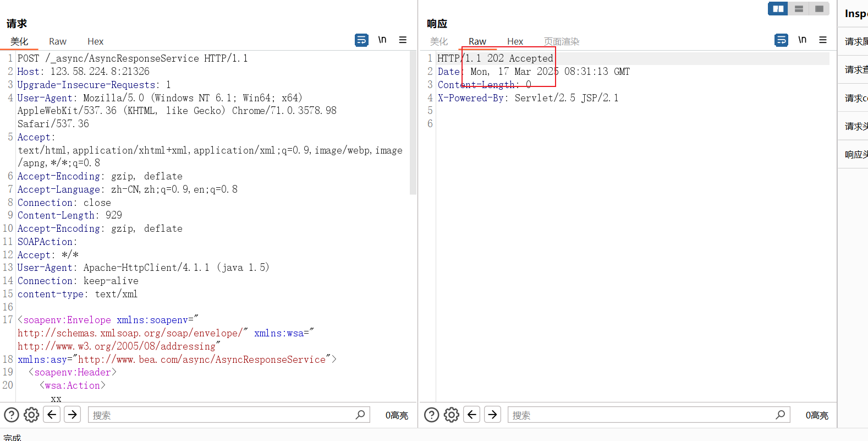Viewport: 868px width, 441px height.
Task: Expand the 请求头 section in Inspector
Action: coord(856,126)
